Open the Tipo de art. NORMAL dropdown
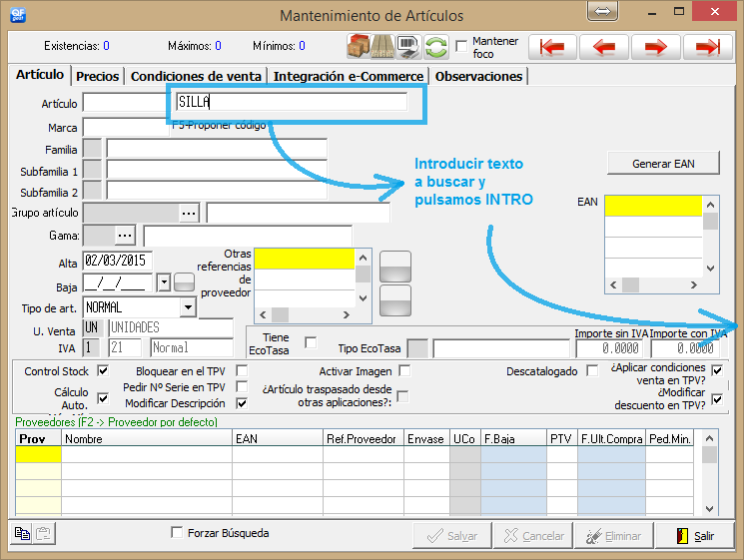This screenshot has height=560, width=744. pos(189,307)
